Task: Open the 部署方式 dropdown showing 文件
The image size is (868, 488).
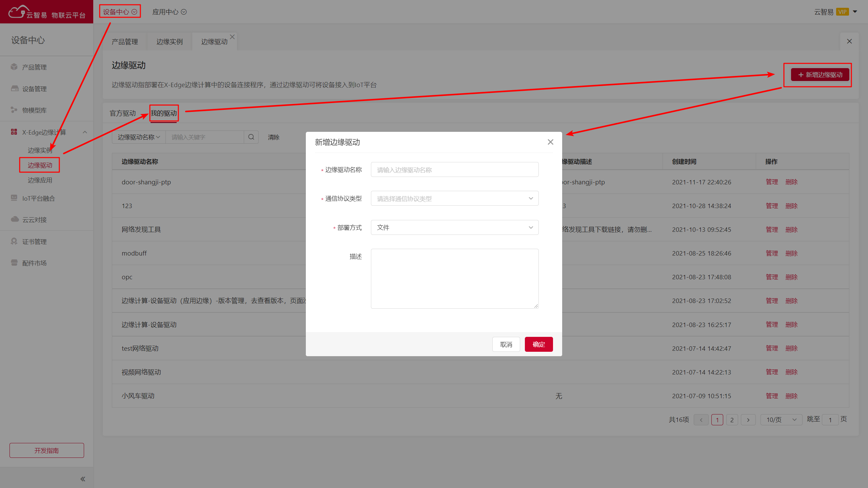Action: click(454, 227)
